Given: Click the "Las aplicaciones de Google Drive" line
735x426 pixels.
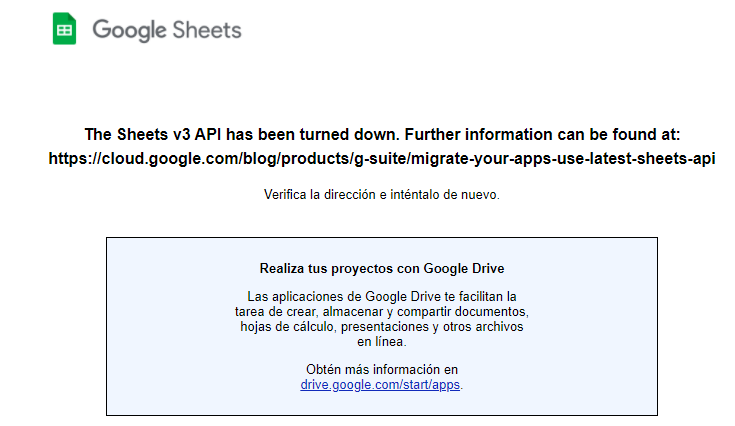Looking at the screenshot, I should tap(382, 297).
